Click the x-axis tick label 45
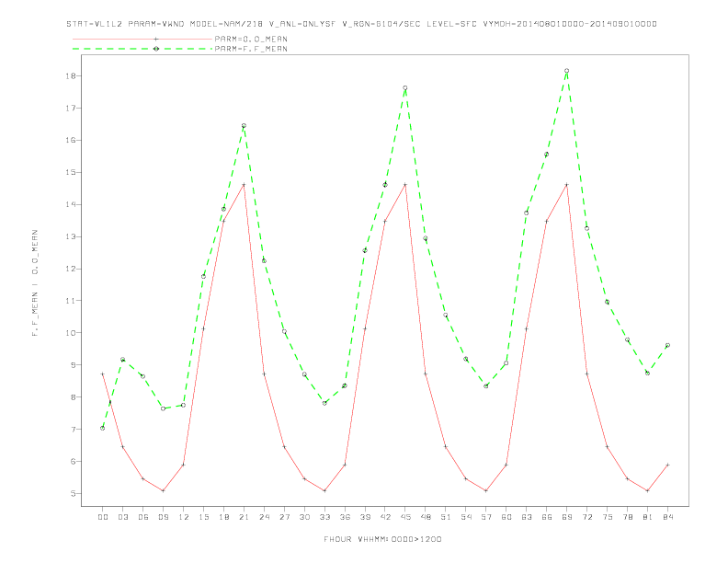The image size is (728, 563). click(405, 517)
